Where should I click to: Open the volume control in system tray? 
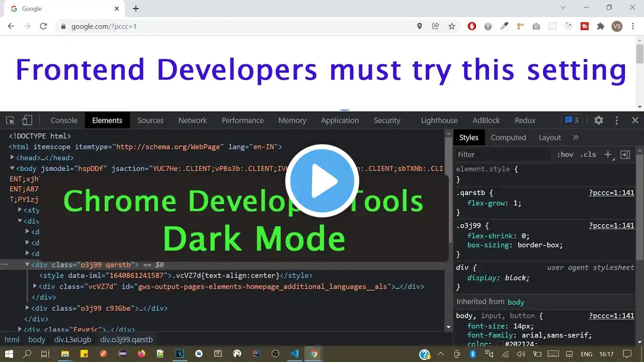(x=520, y=354)
